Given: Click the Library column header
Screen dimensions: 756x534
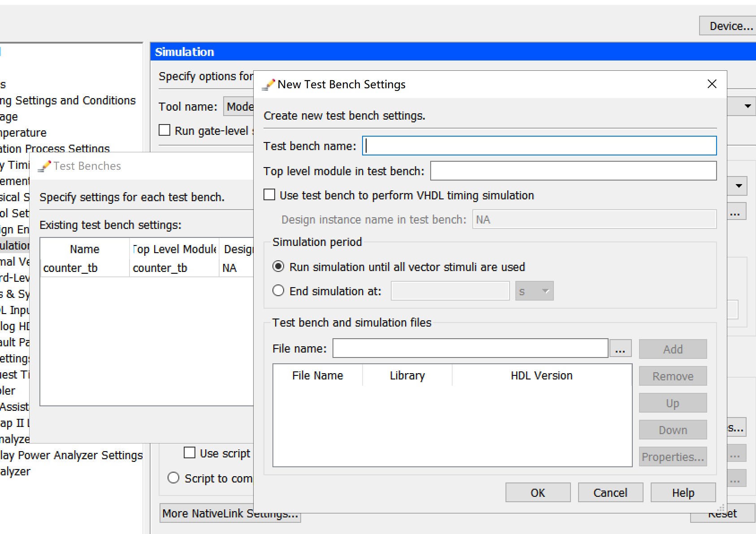Looking at the screenshot, I should [x=407, y=375].
